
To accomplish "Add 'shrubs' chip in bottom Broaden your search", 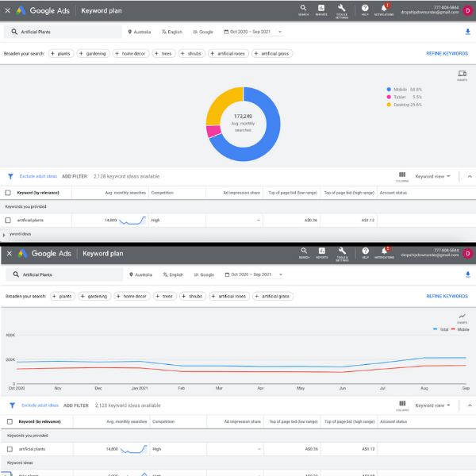I will [x=193, y=296].
